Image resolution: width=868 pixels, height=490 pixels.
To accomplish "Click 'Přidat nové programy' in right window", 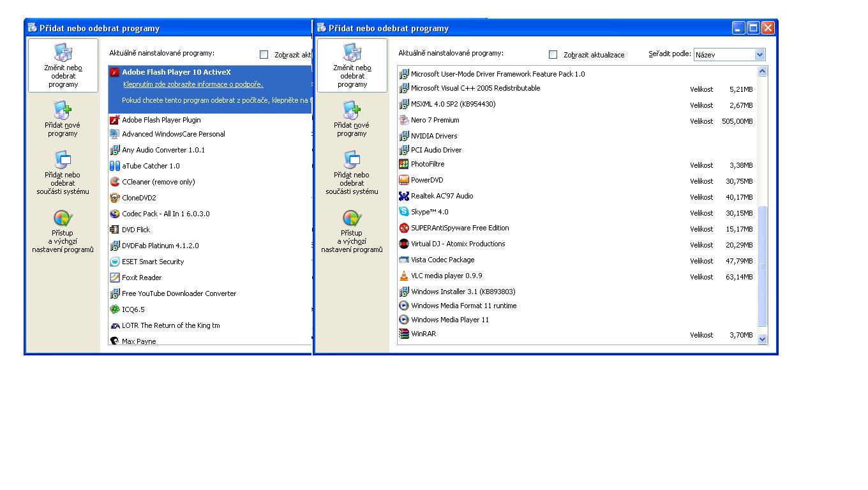I will pos(352,119).
